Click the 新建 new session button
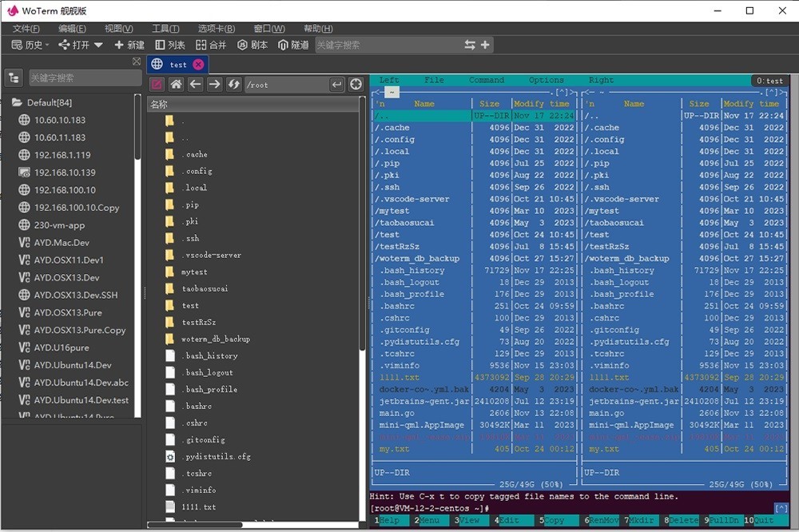Image resolution: width=799 pixels, height=532 pixels. [x=129, y=45]
